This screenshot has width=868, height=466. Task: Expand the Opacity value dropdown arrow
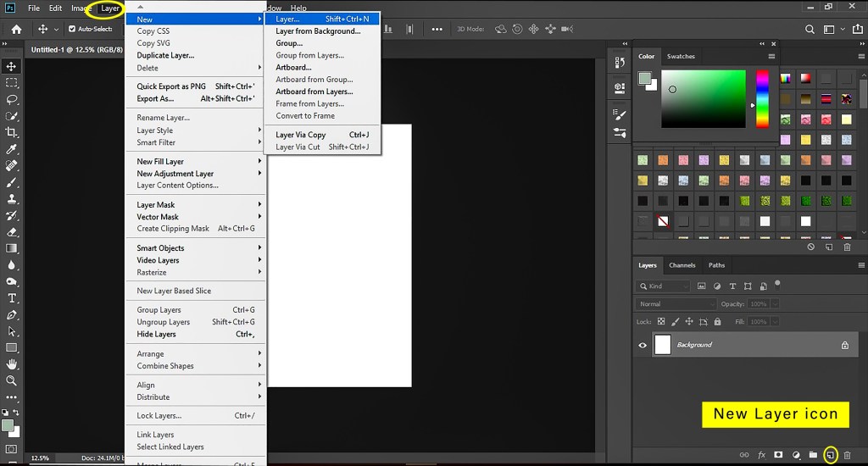tap(775, 304)
